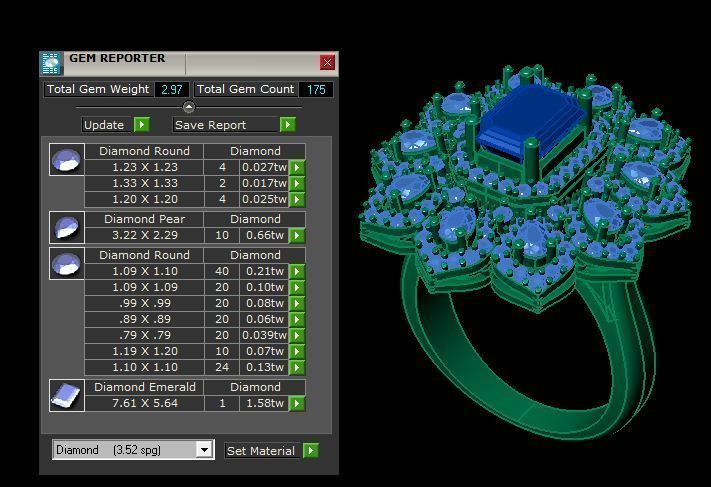Image resolution: width=711 pixels, height=487 pixels.
Task: Click green arrow for 1.33 X 1.33 row
Action: [x=297, y=183]
